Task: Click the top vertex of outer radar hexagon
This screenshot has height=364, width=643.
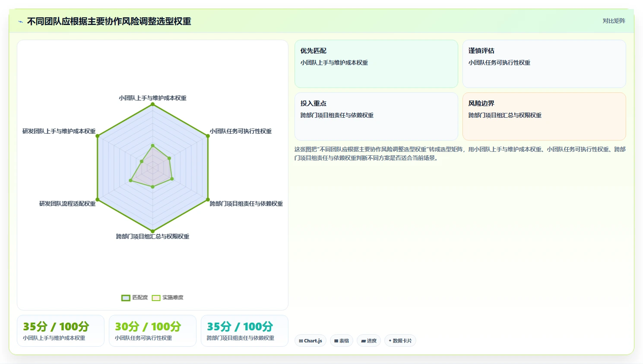Action: click(x=152, y=104)
